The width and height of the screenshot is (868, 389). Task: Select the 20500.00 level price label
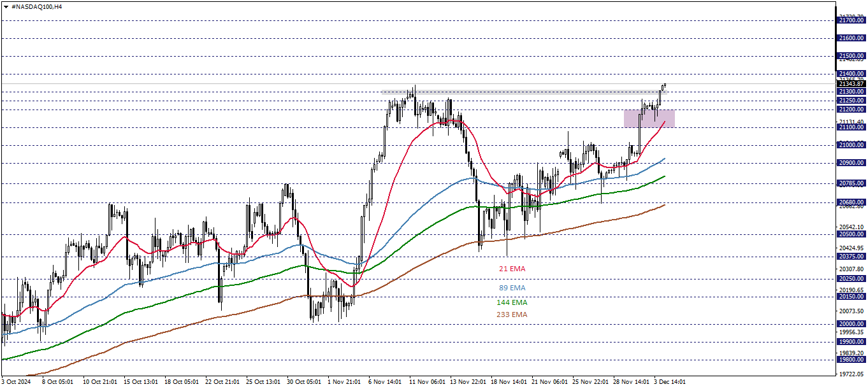pyautogui.click(x=851, y=234)
